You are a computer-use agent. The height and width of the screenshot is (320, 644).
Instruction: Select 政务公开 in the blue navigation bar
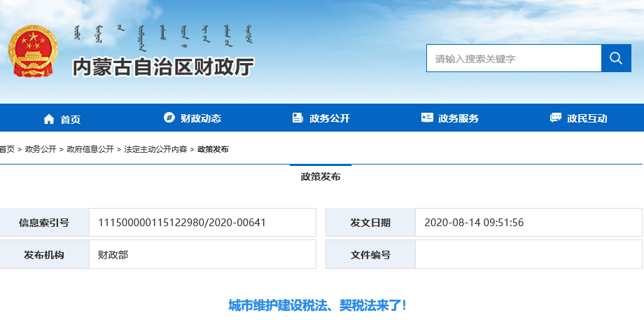click(329, 118)
